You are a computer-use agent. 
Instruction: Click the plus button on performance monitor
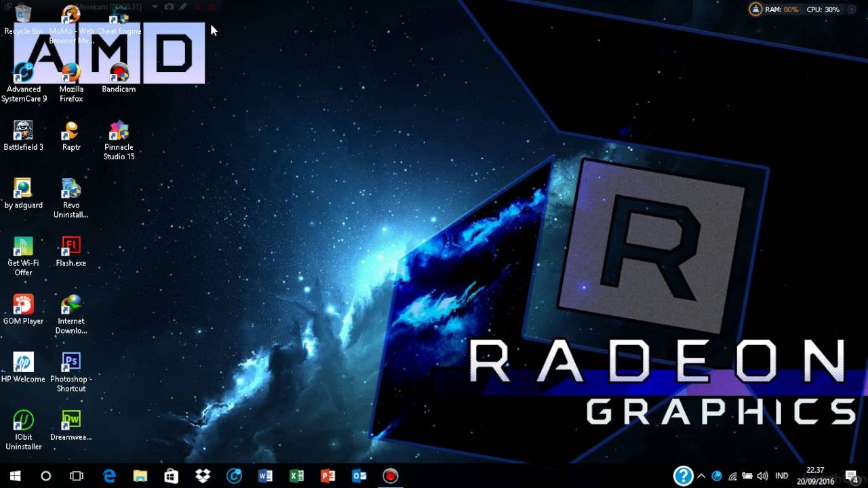coord(852,9)
